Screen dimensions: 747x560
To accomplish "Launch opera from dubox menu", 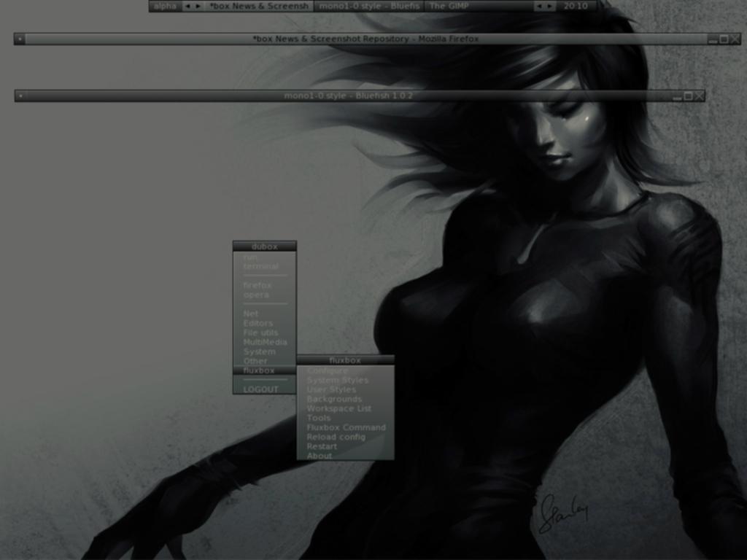I will pyautogui.click(x=264, y=295).
